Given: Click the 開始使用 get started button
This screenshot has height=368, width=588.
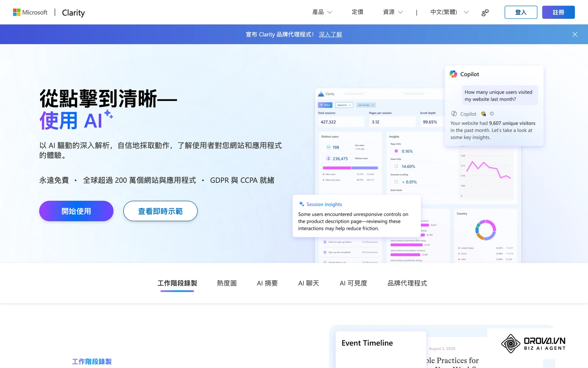Looking at the screenshot, I should [76, 211].
